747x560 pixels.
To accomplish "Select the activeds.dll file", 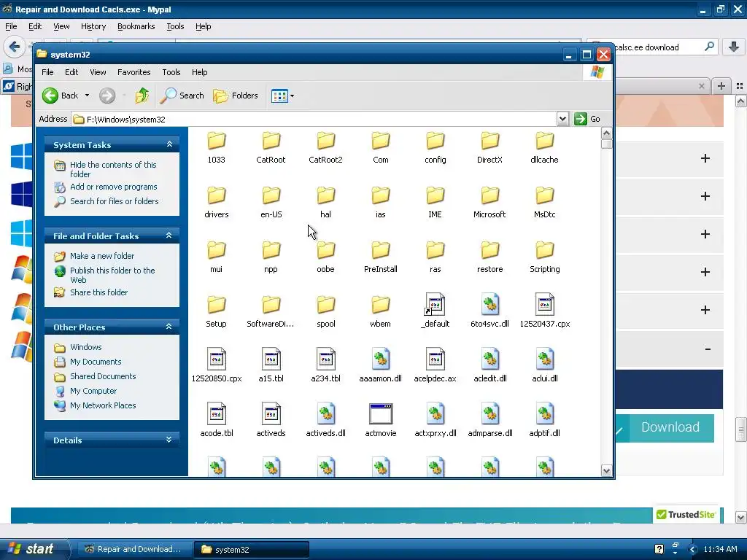I will (326, 421).
